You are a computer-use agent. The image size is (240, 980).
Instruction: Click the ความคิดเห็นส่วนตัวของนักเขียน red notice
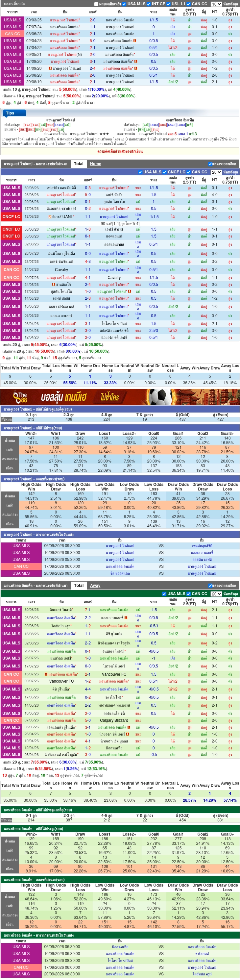click(x=120, y=151)
